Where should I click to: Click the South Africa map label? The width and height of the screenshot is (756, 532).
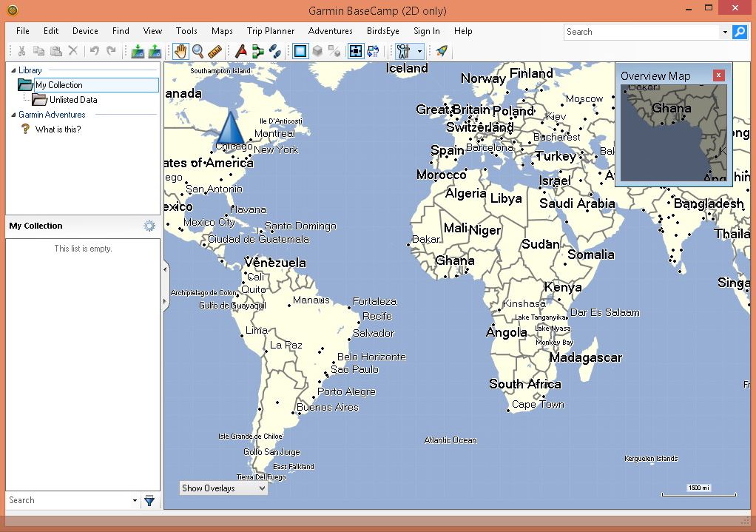(525, 384)
